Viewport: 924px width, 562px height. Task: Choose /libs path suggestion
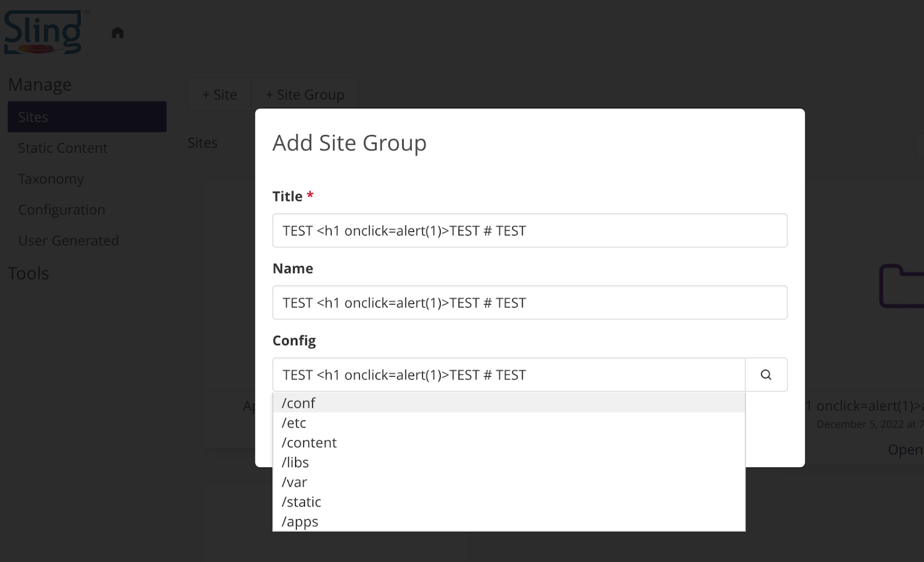click(509, 462)
